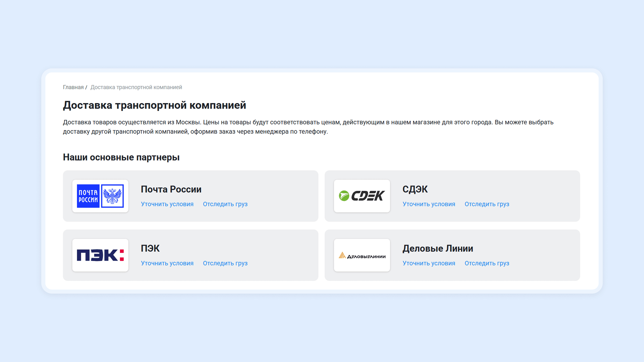Click the Деловые Линии logo
The image size is (644, 362).
coord(362,255)
